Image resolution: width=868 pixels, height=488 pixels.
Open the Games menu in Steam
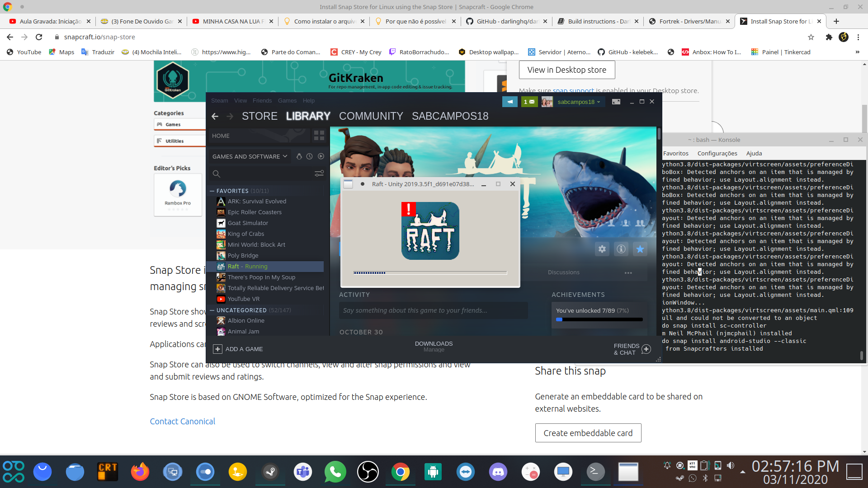pos(287,101)
